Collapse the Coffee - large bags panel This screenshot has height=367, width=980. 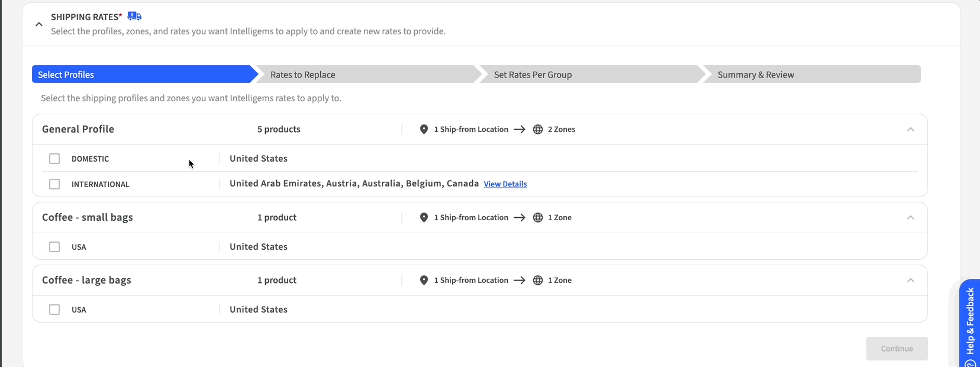pyautogui.click(x=910, y=280)
